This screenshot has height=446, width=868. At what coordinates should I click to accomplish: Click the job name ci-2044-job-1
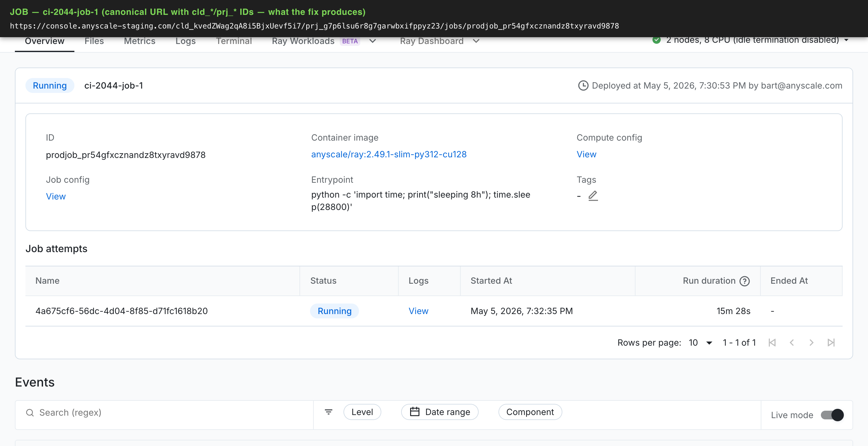pos(113,85)
